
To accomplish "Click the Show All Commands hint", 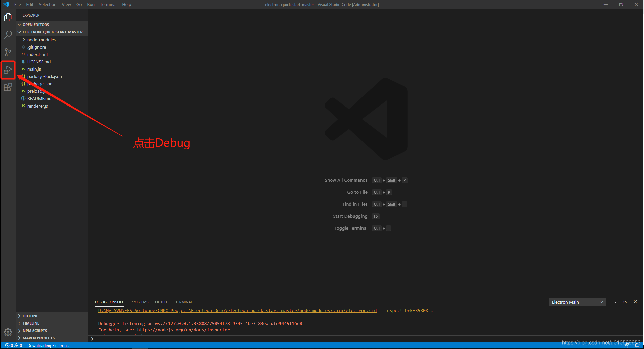I will (346, 180).
